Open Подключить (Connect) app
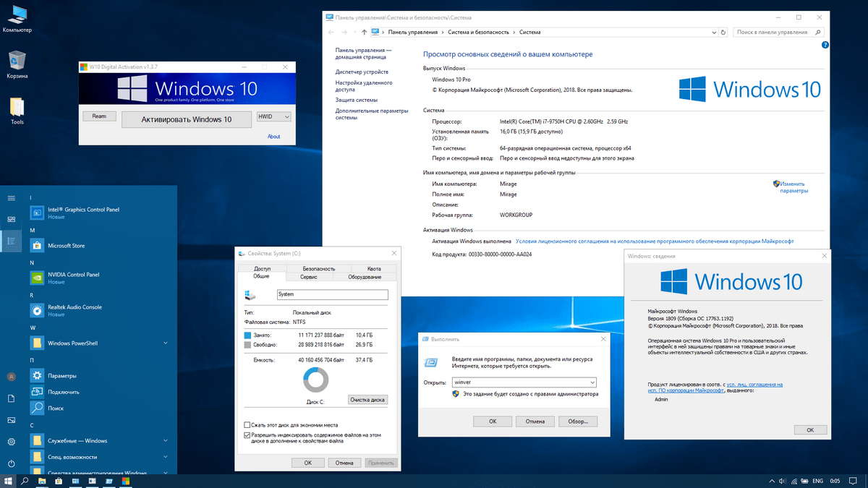Screen dimensions: 868x488 99,392
